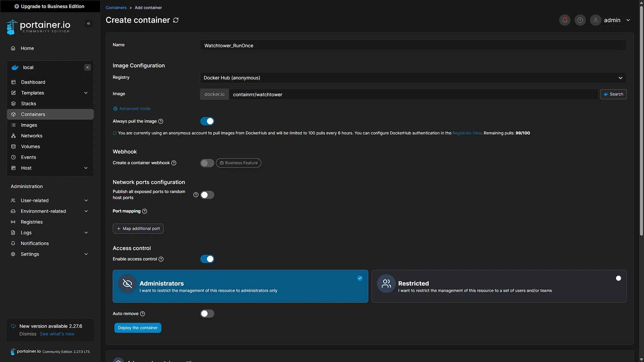644x362 pixels.
Task: Click help icon next to Enable access control
Action: pyautogui.click(x=161, y=259)
